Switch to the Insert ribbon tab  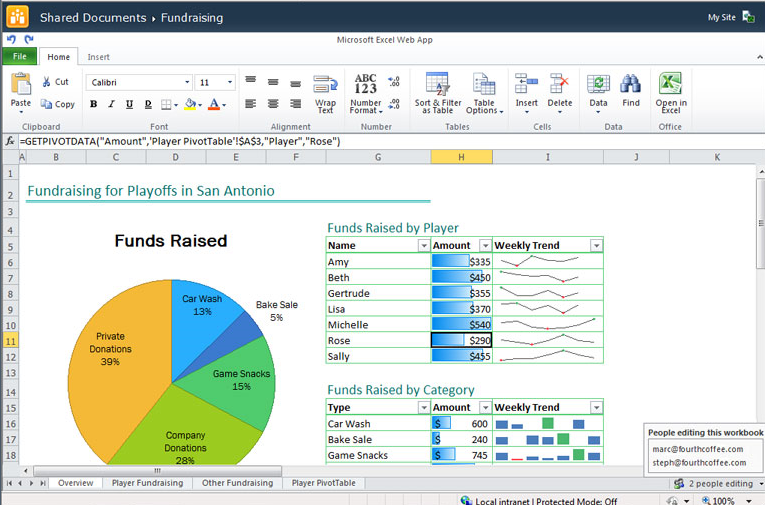[99, 57]
